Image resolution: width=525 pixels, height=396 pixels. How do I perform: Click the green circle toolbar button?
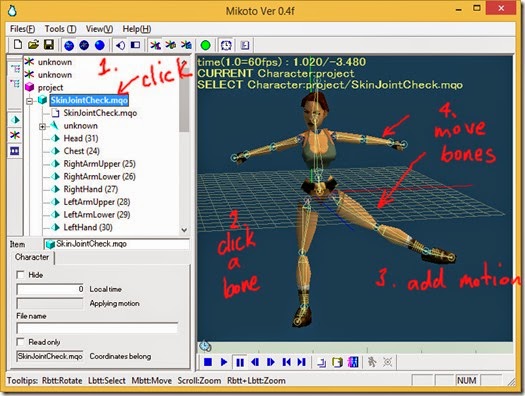205,45
